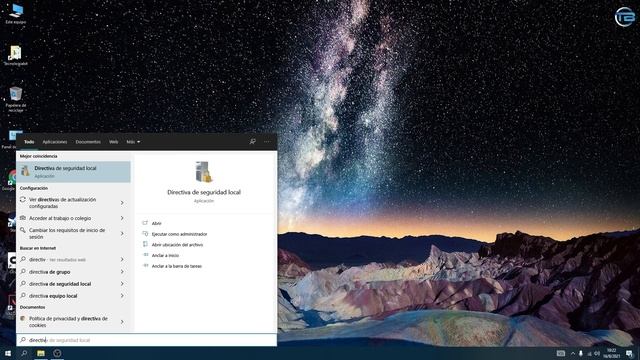Open the search feedback icon in the header
Viewport: 640px width, 360px height.
pyautogui.click(x=252, y=142)
